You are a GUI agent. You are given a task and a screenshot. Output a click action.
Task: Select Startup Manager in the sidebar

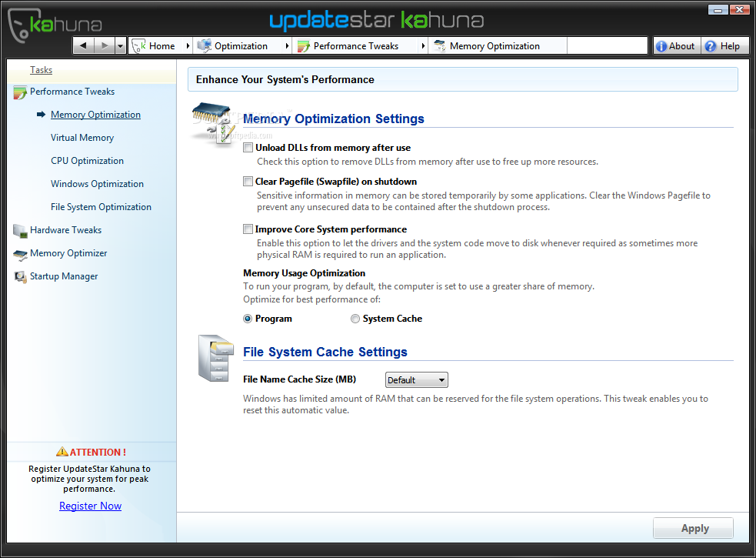[64, 276]
